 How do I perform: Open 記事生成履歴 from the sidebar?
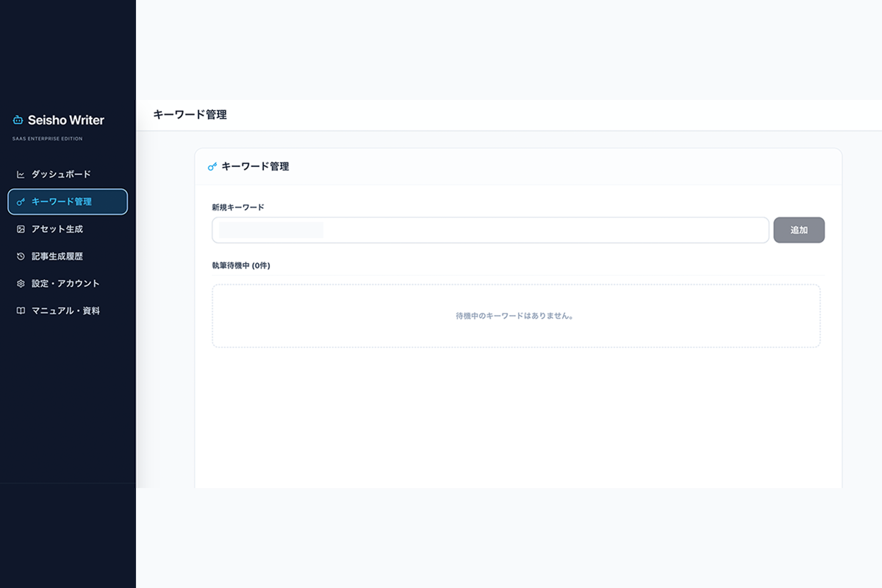coord(58,256)
